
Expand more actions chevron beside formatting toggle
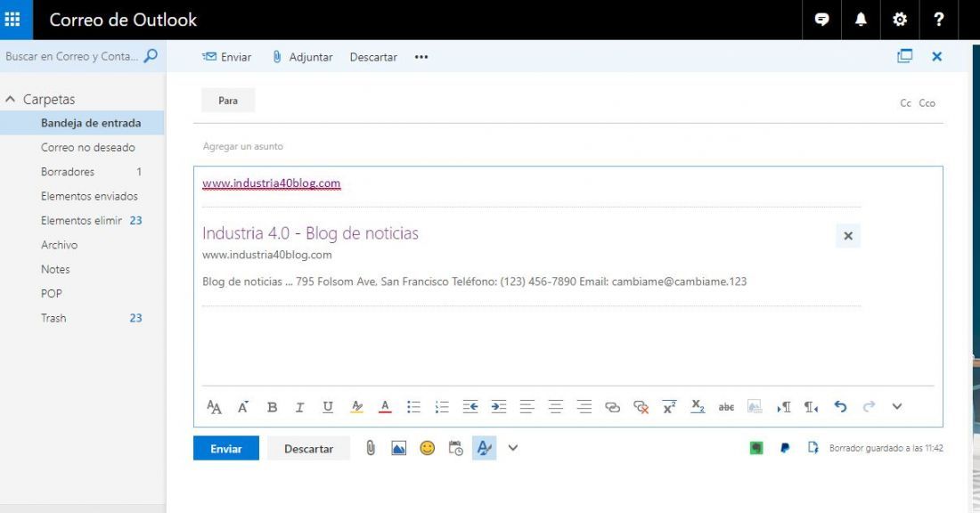pyautogui.click(x=512, y=448)
